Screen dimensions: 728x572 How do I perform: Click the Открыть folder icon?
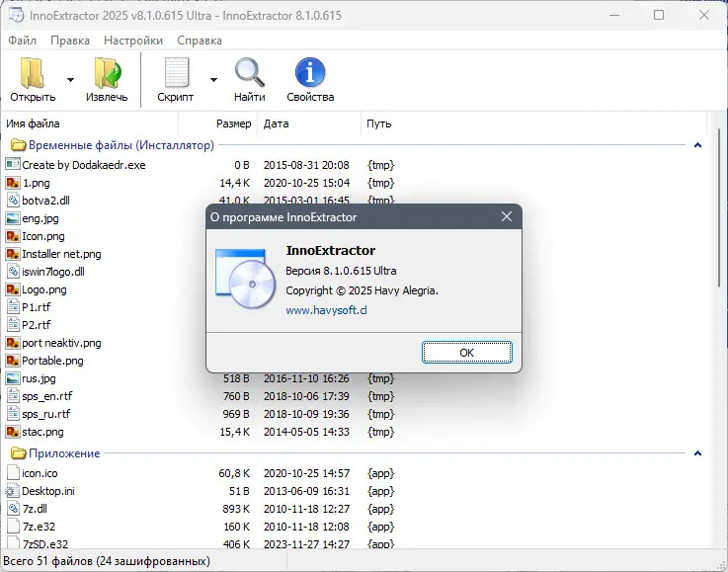(x=32, y=73)
